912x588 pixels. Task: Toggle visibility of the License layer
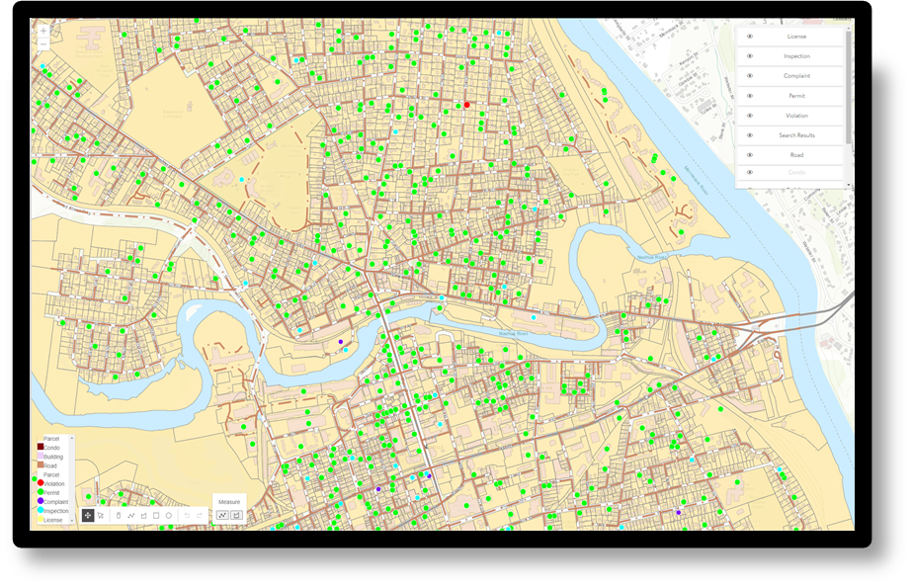click(750, 36)
